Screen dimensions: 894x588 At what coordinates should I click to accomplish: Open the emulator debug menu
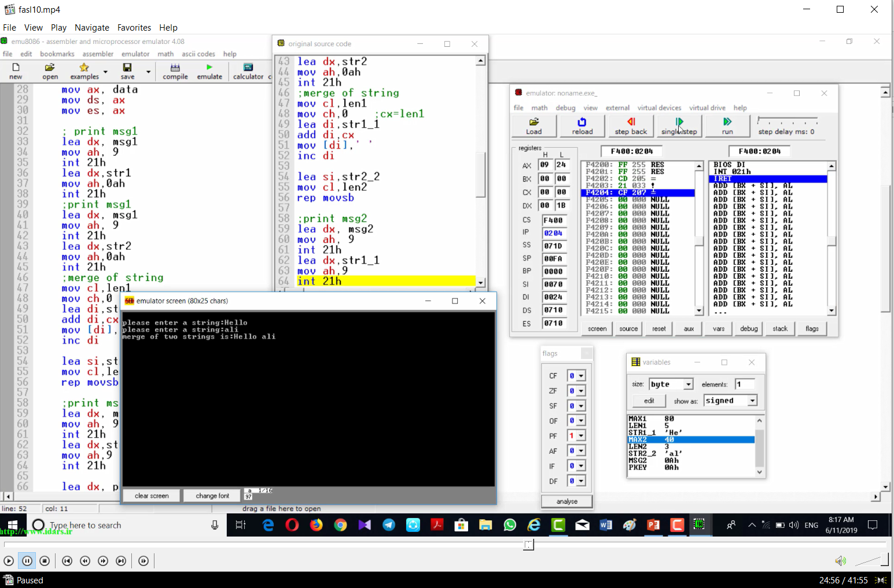click(x=565, y=108)
